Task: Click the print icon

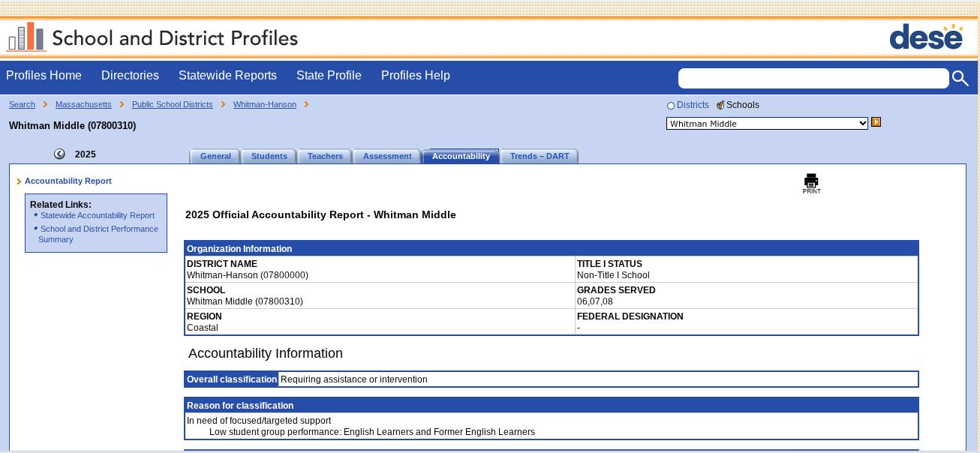Action: tap(811, 184)
